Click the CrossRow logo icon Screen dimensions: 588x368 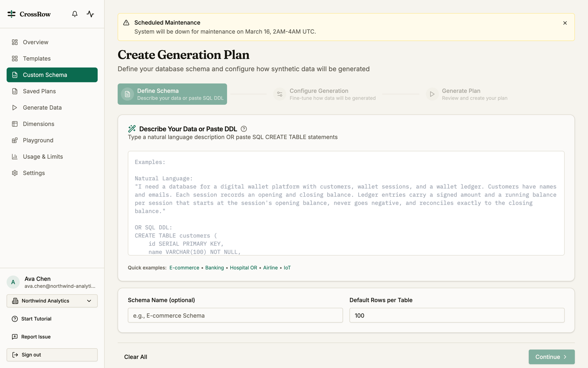tap(11, 14)
